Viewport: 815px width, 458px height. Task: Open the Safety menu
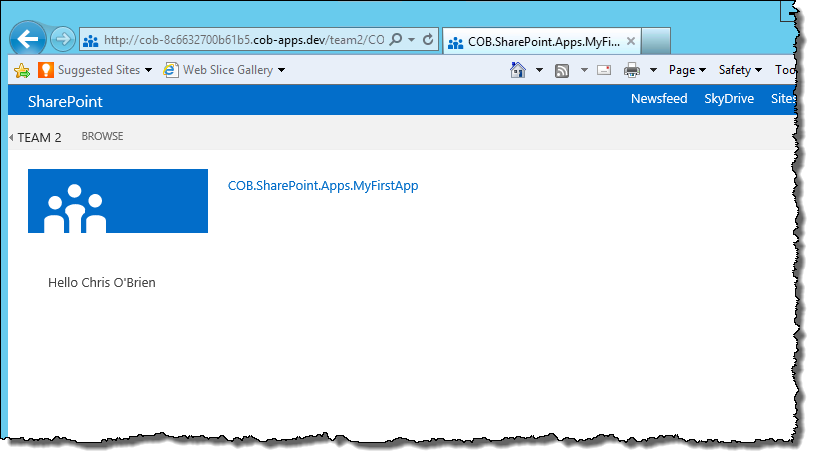(740, 70)
